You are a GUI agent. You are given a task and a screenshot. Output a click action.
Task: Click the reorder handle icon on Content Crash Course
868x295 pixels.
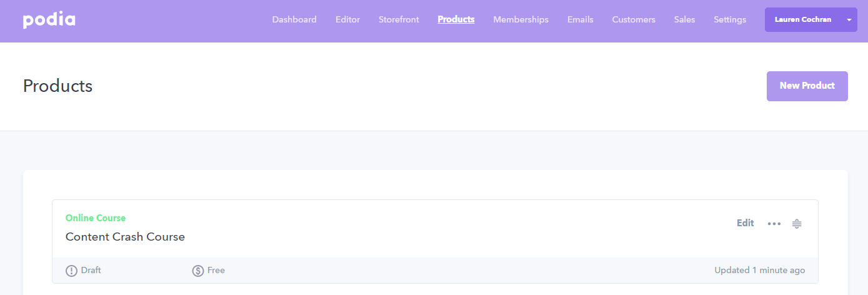[797, 224]
